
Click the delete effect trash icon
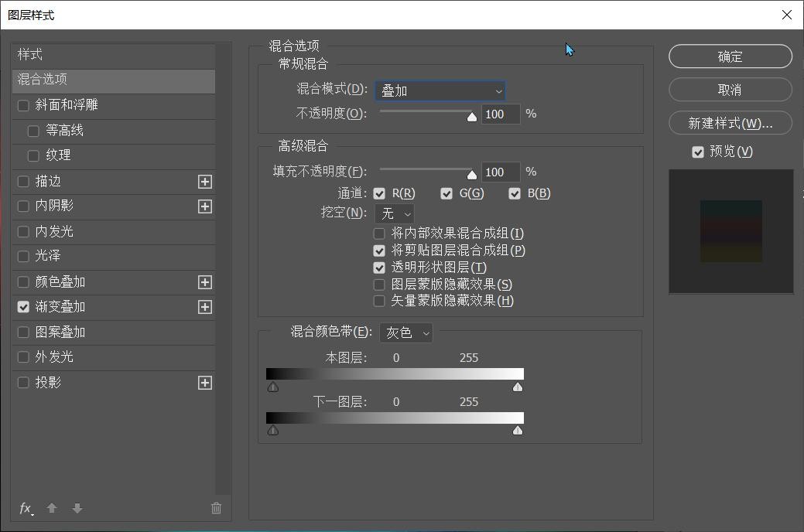[216, 508]
